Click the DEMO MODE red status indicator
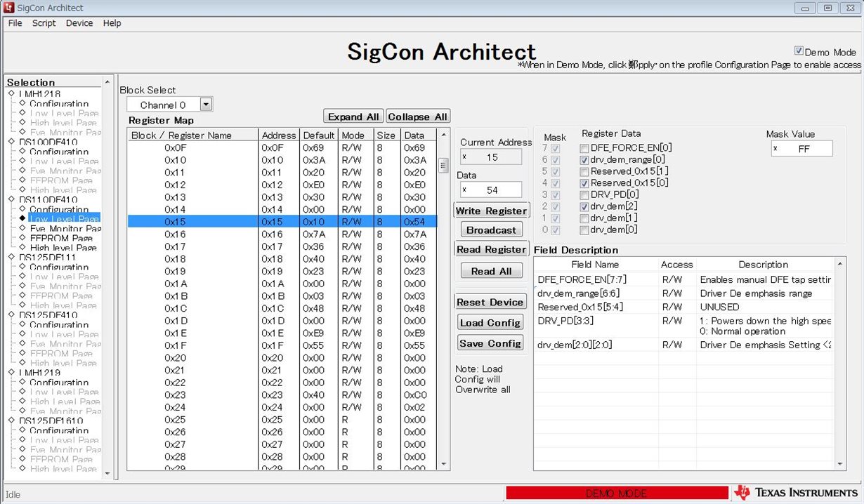The width and height of the screenshot is (864, 504). click(616, 493)
